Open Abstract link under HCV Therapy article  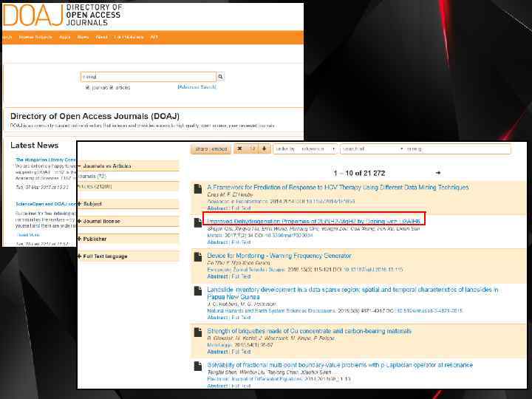coord(217,208)
